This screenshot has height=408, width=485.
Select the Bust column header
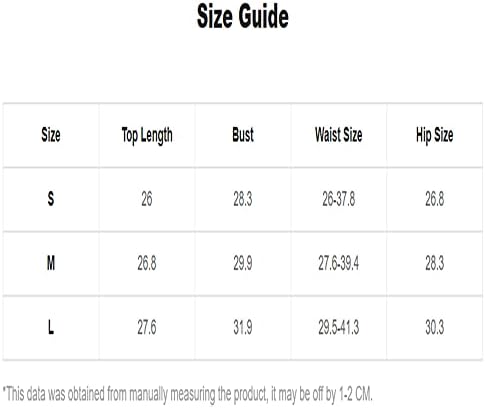pos(243,135)
